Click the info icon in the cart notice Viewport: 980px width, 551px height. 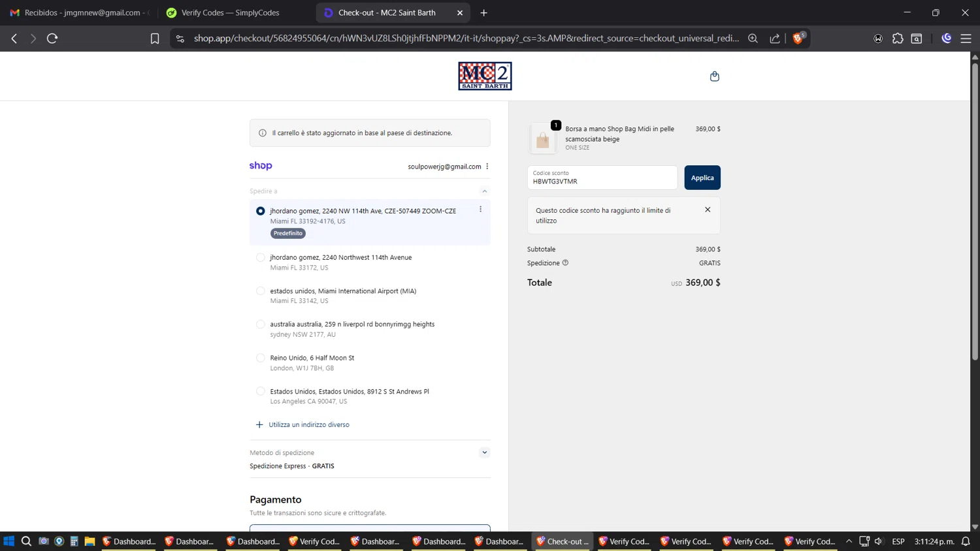(263, 133)
